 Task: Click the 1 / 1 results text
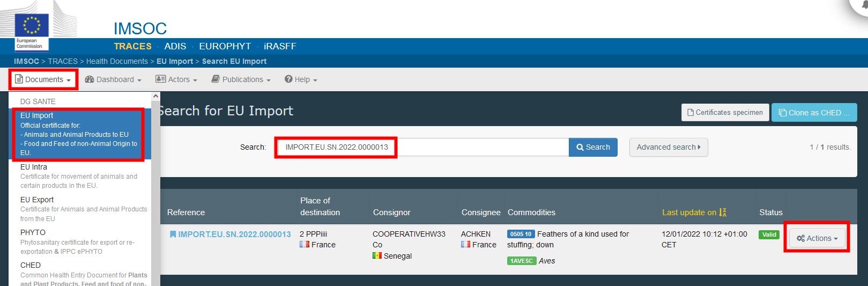coord(830,147)
